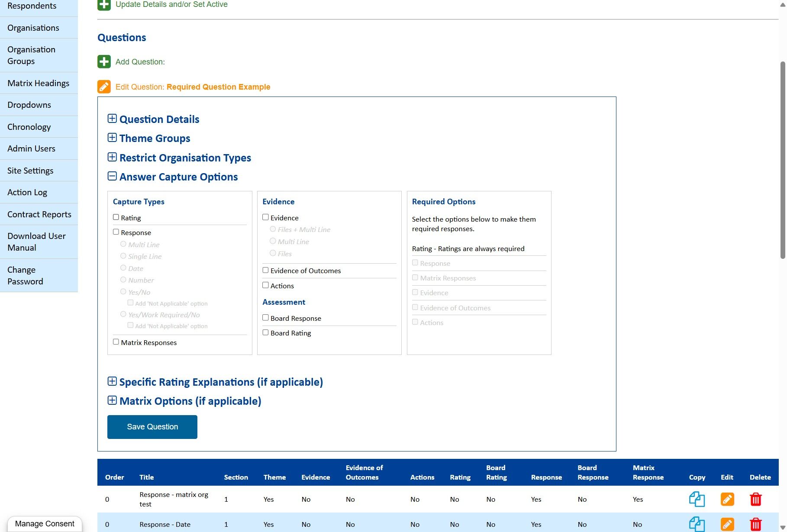Viewport: 787px width, 532px height.
Task: Click the Update Details and/or Set Active link
Action: [171, 4]
